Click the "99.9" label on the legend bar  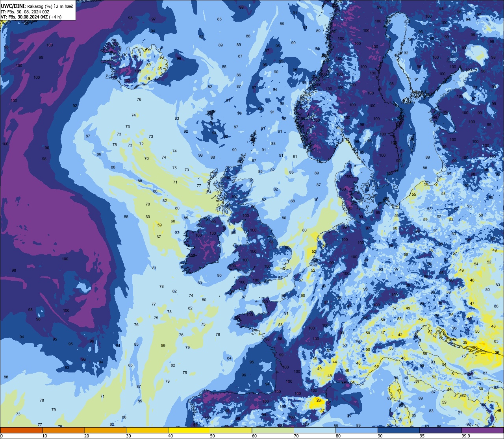coord(466,436)
